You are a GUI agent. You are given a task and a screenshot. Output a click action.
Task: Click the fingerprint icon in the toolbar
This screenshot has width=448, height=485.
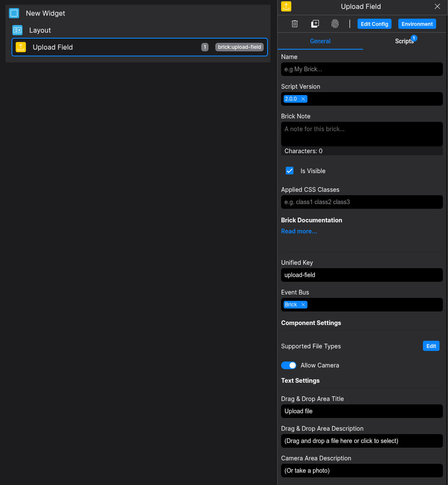pos(335,24)
